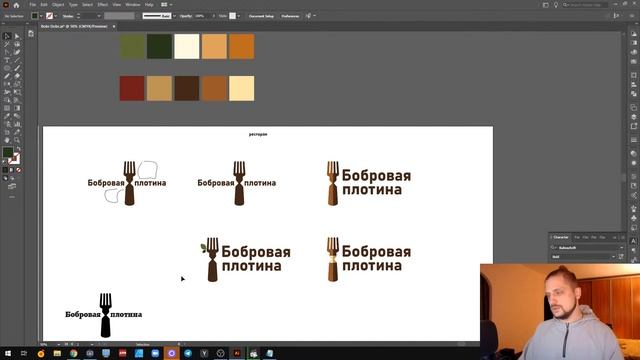Set paint mode to None
Screen dimensions: 640x360
click(18, 170)
